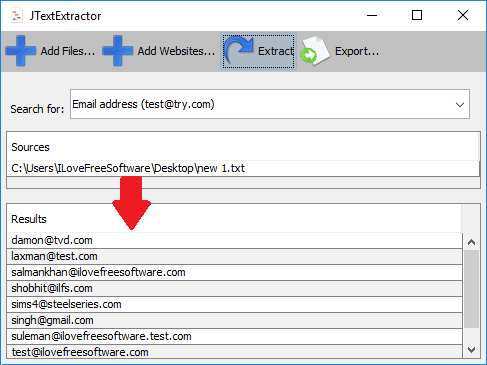Maximize the JTextExtractor window

tap(417, 15)
